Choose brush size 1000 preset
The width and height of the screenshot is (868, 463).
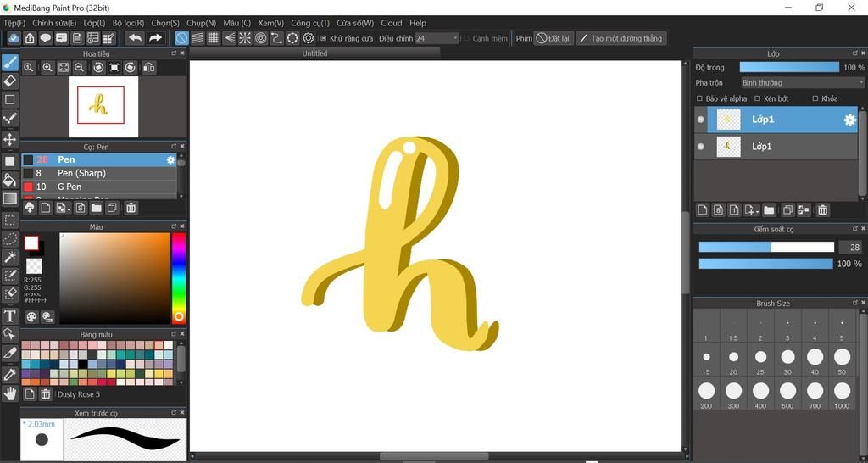[x=842, y=394]
